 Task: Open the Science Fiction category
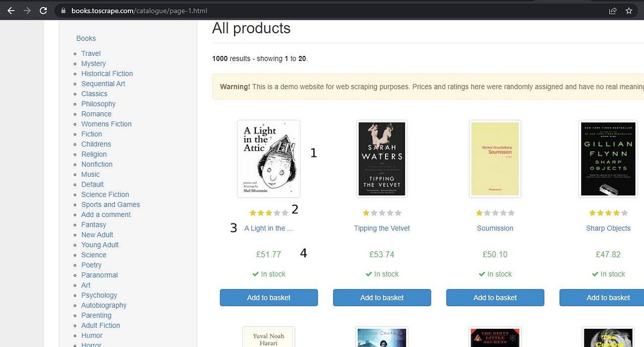click(x=105, y=194)
